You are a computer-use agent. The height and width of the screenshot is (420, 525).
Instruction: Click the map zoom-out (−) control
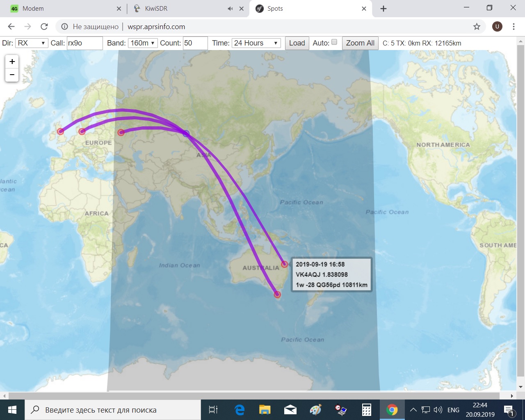12,75
